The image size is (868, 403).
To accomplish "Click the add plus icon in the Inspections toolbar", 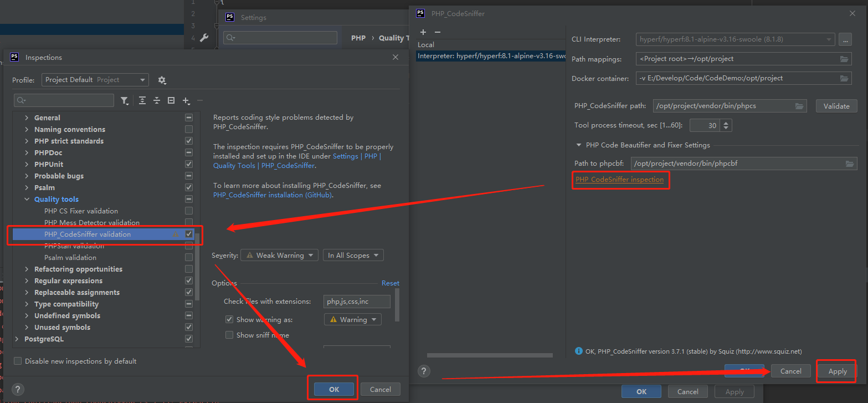I will point(186,100).
